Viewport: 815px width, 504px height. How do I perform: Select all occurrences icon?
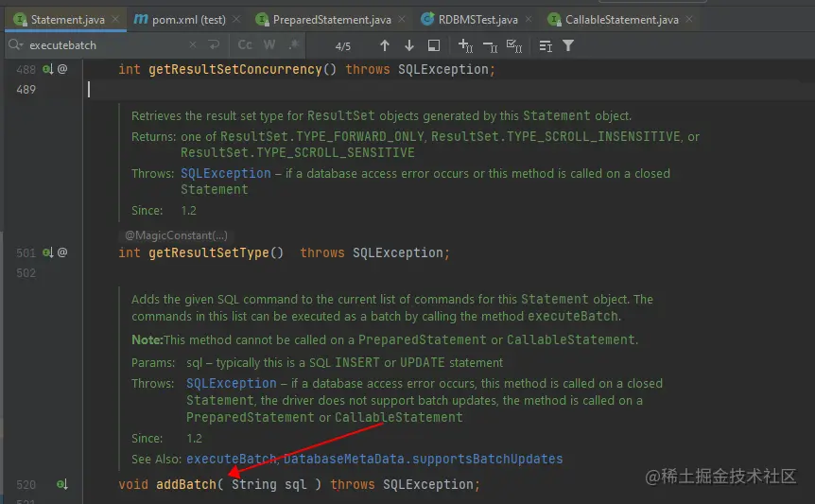point(514,45)
